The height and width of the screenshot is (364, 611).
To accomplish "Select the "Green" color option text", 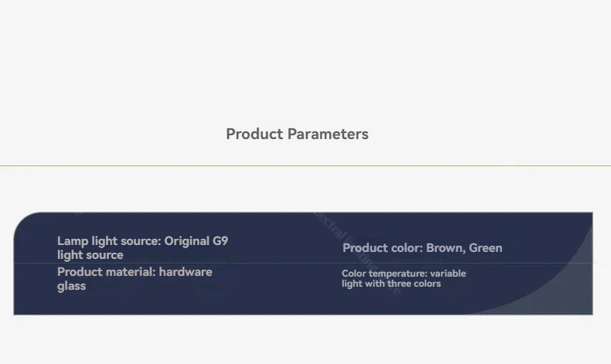I will [486, 248].
